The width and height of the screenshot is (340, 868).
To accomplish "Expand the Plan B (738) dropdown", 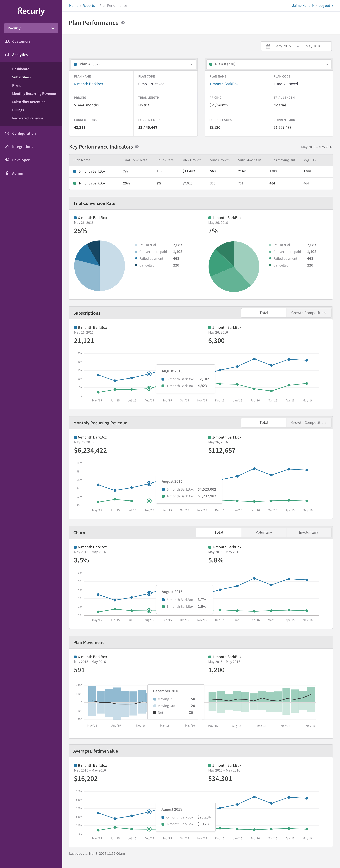I will point(269,64).
